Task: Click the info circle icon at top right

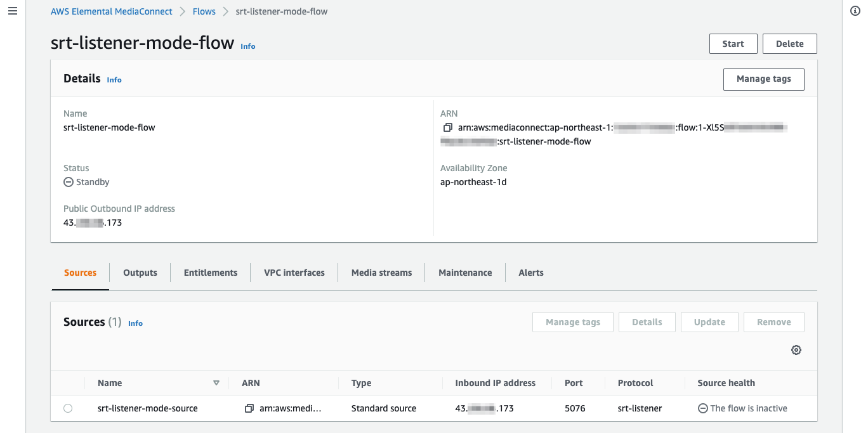Action: coord(855,11)
